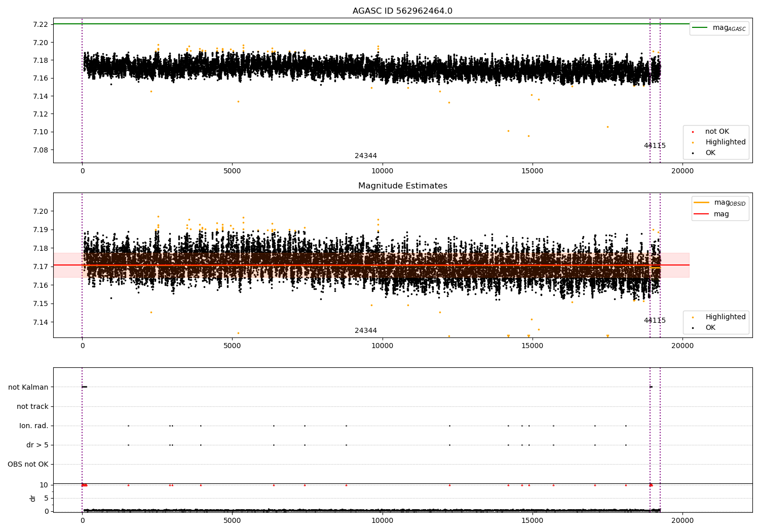Click the 5000 x-tick under Magnitude Estimates panel
The width and height of the screenshot is (760, 532).
232,346
